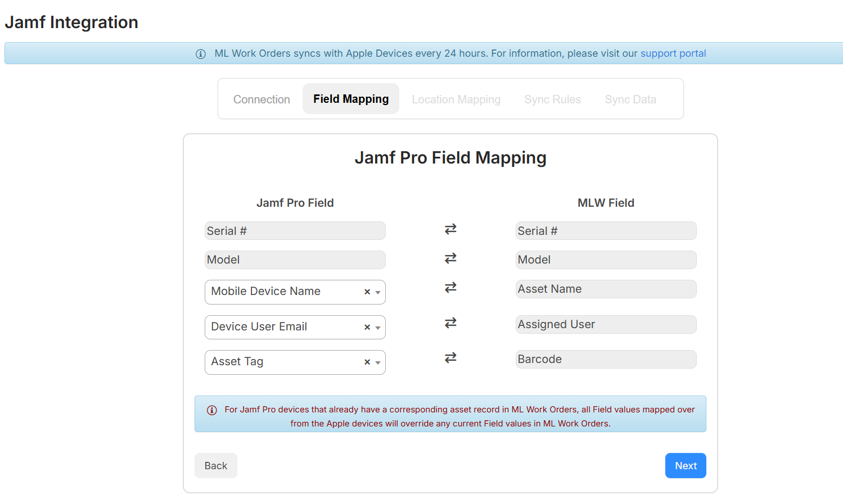Click the Assigned User field
This screenshot has height=504, width=843.
click(x=606, y=324)
